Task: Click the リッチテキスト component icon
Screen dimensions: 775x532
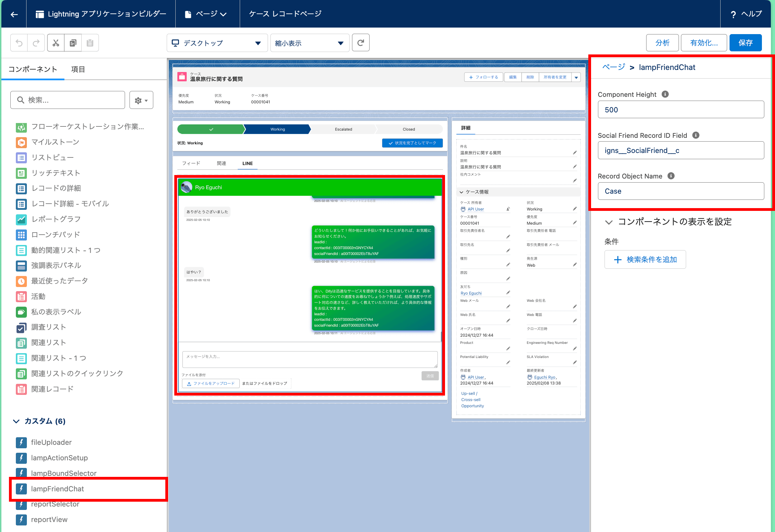Action: click(x=21, y=173)
